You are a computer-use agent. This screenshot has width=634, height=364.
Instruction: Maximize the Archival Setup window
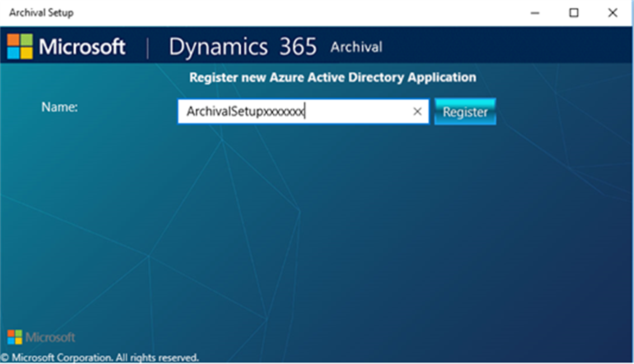pyautogui.click(x=574, y=13)
